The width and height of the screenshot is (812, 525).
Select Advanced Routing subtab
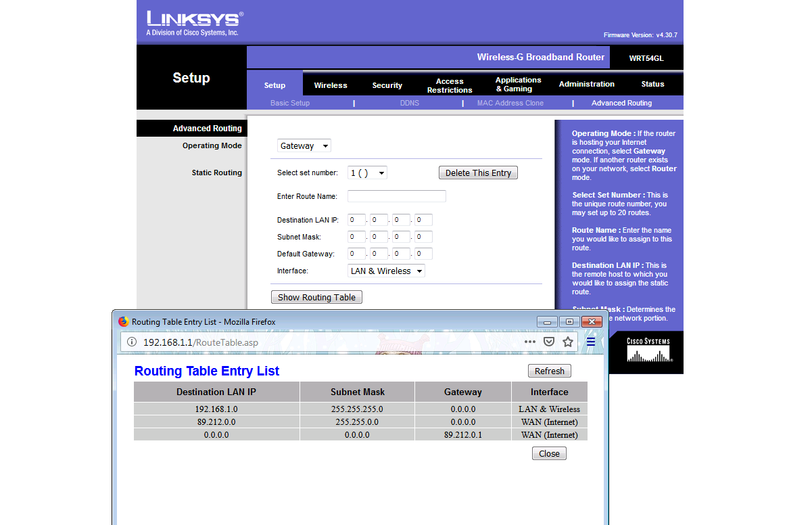pyautogui.click(x=622, y=104)
